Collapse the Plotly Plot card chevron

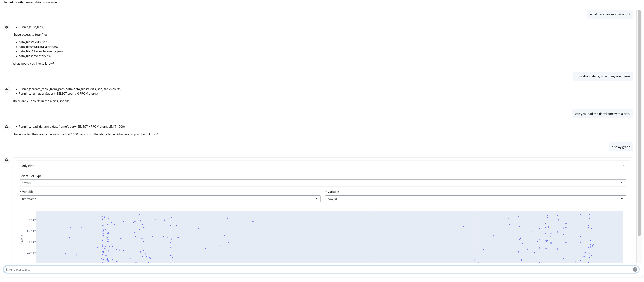[x=624, y=166]
